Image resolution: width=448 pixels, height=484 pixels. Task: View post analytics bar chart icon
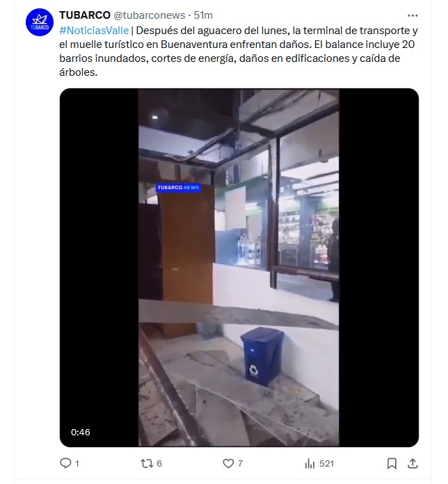pyautogui.click(x=310, y=463)
